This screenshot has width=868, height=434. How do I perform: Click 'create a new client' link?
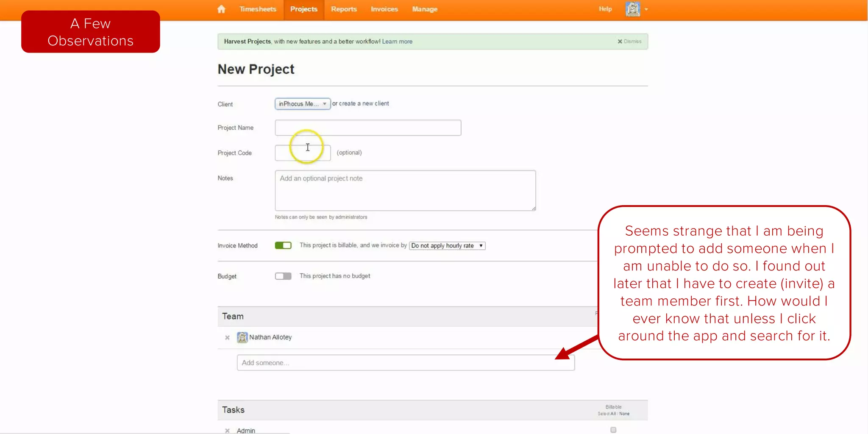pyautogui.click(x=364, y=103)
